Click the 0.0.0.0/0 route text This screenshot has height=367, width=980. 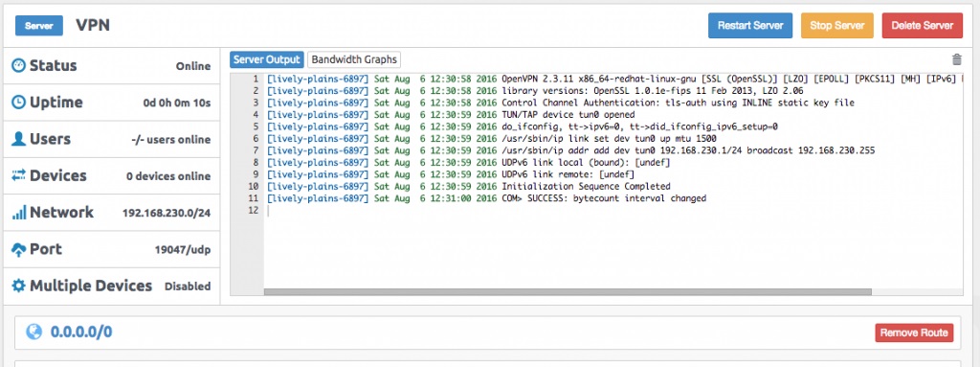(81, 332)
